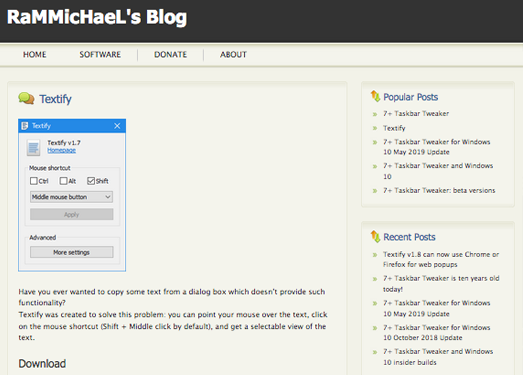Screen dimensions: 523x375
Task: Open popular post 7+ Taskbar Tweaker and Windows 10
Action: pyautogui.click(x=438, y=171)
